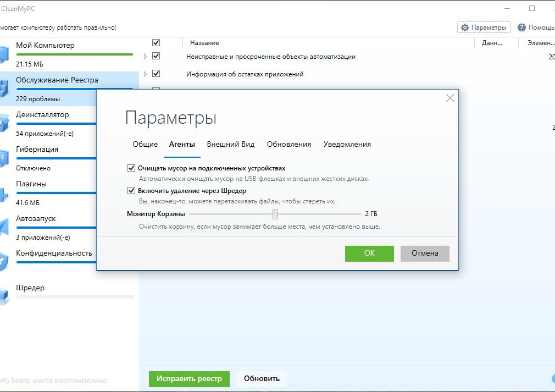Uncheck Неисправные и просроченные объекты автоматизации
The width and height of the screenshot is (555, 392).
click(156, 56)
